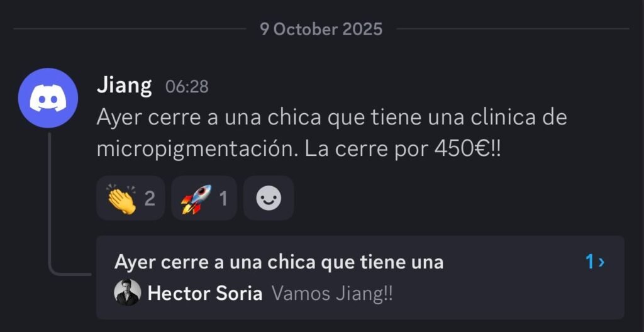Click the Hector Soria name in thread preview
Image resolution: width=644 pixels, height=332 pixels.
point(205,294)
